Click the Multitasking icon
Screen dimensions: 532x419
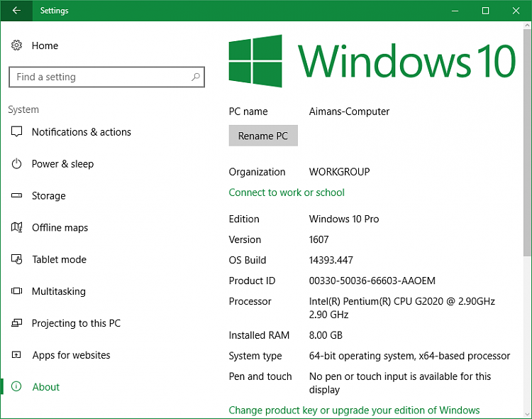coord(16,291)
